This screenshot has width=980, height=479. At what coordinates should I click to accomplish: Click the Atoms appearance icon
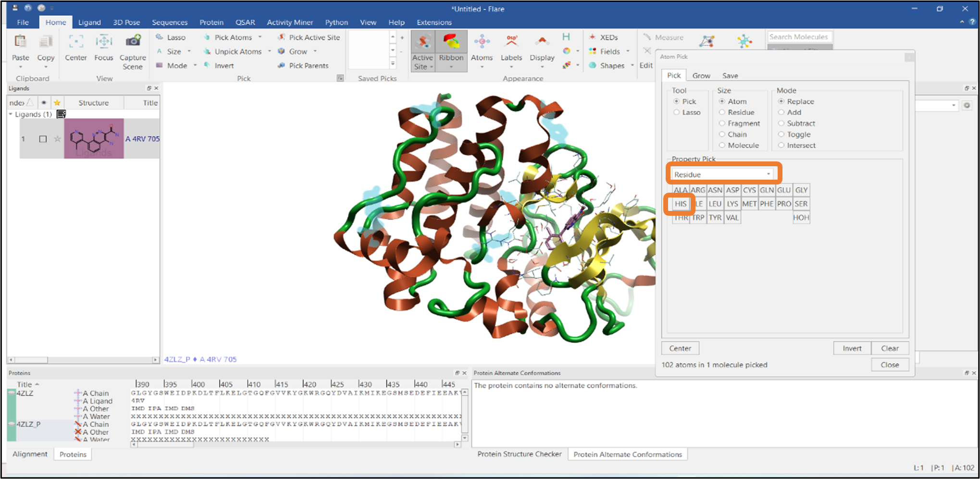tap(482, 42)
